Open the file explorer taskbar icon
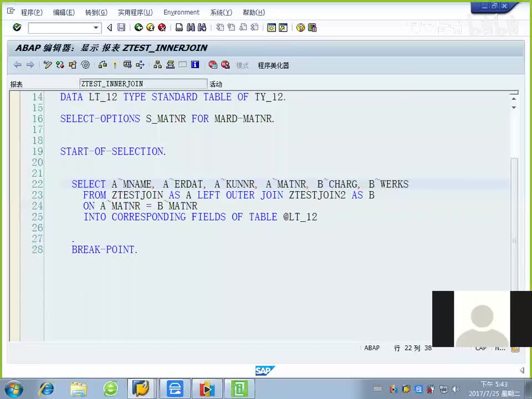Screen dimensions: 532x399 click(79, 389)
